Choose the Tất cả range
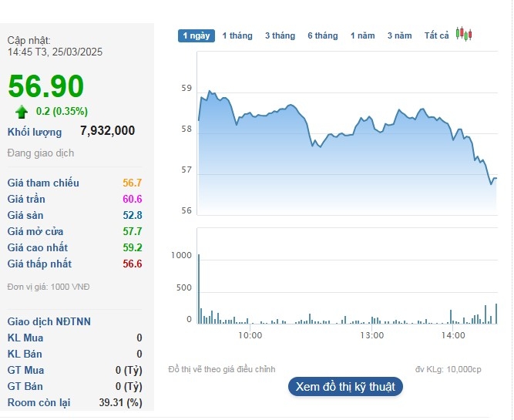Viewport: 514px width, 420px height. point(436,35)
